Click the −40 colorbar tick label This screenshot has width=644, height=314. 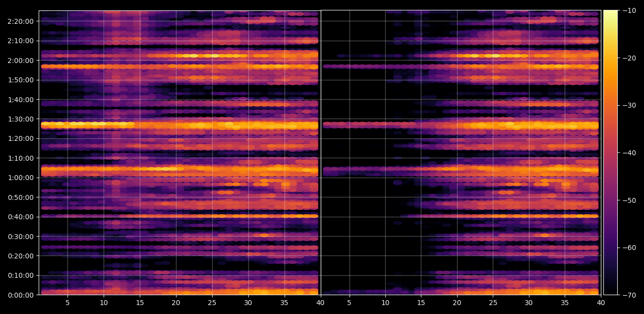tap(629, 153)
